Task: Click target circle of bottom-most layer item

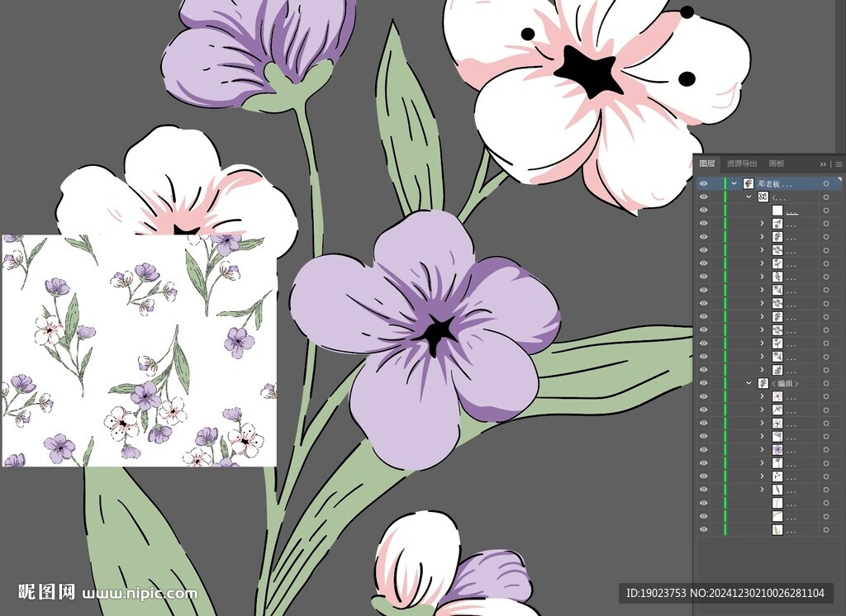Action: point(826,529)
